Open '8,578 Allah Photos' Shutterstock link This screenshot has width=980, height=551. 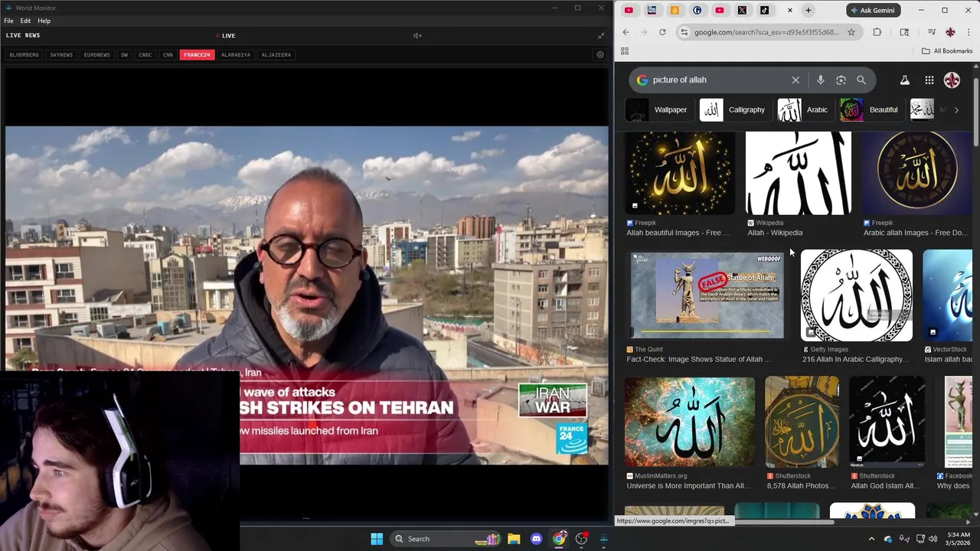[801, 485]
